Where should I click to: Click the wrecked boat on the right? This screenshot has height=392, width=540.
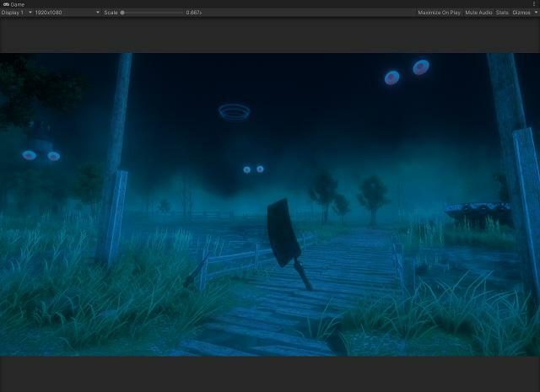477,212
